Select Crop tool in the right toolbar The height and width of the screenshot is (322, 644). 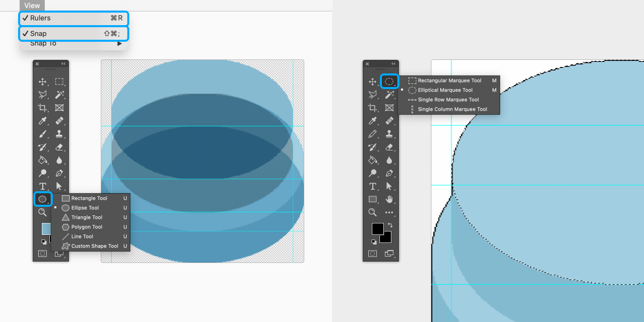click(x=373, y=108)
